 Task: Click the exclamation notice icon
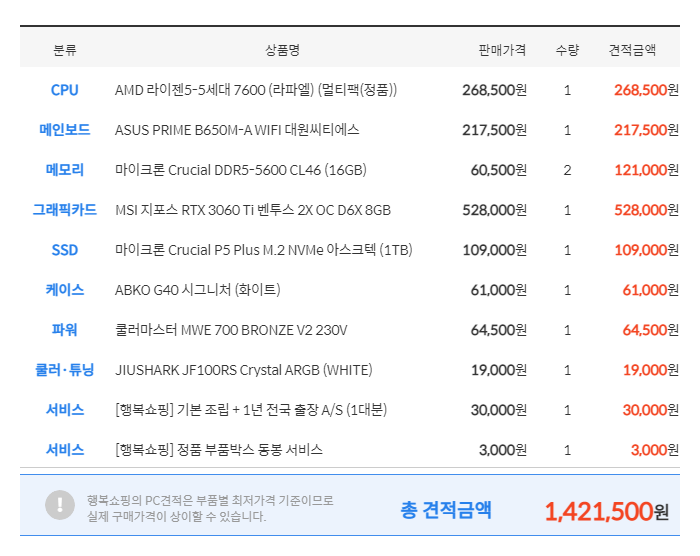60,505
